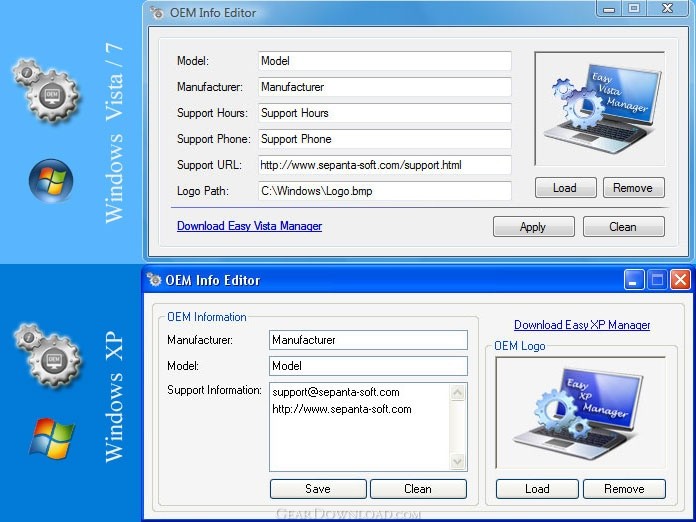Click the OEM Logo group label
The width and height of the screenshot is (696, 522).
(520, 346)
